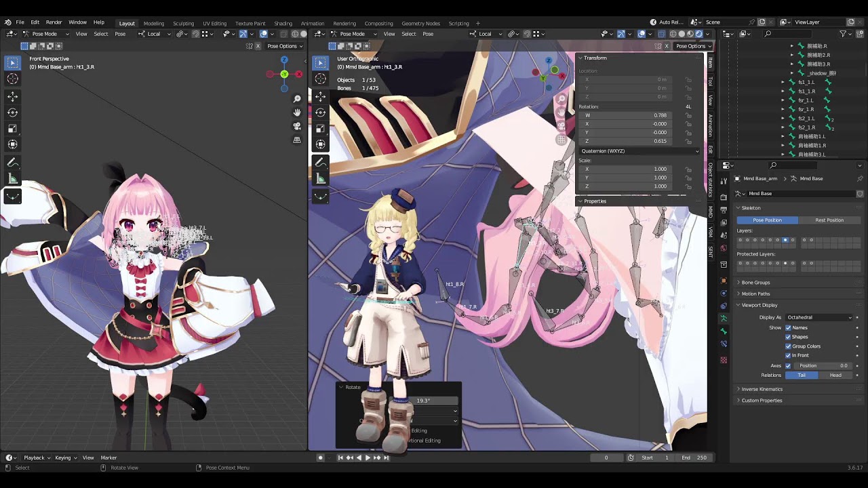
Task: Expand the Inverse Kinematics panel
Action: tap(762, 389)
